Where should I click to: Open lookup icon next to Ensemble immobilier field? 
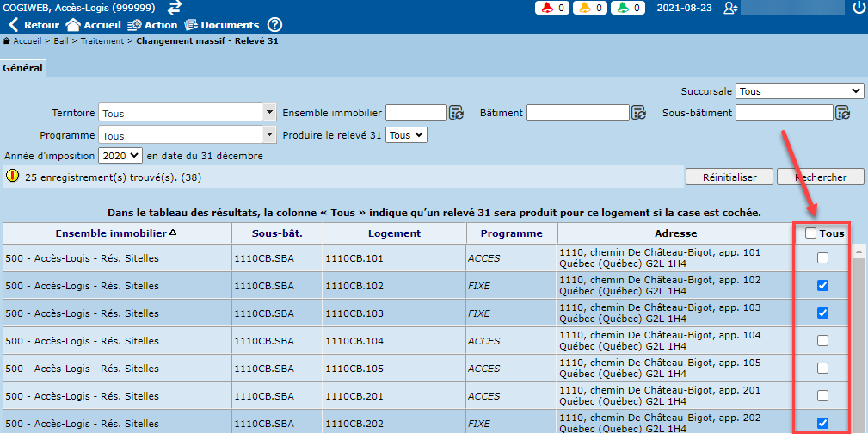pyautogui.click(x=456, y=113)
